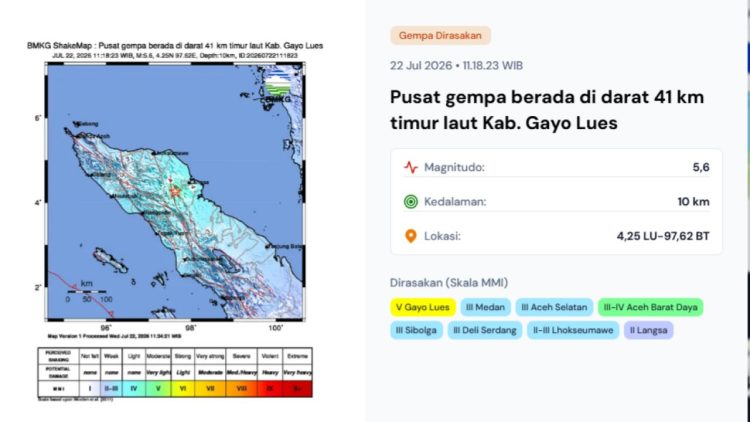This screenshot has width=750, height=422.
Task: Click the red epicenter star on map
Action: tap(175, 191)
